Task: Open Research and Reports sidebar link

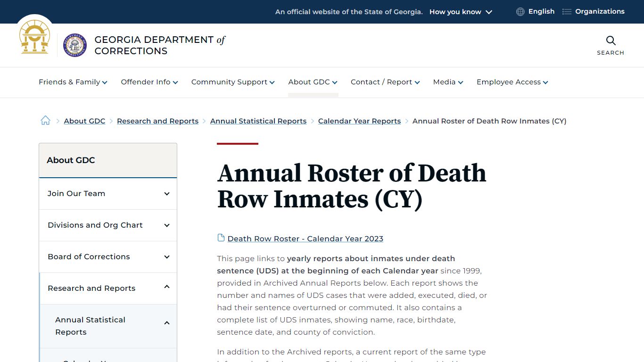Action: [91, 288]
